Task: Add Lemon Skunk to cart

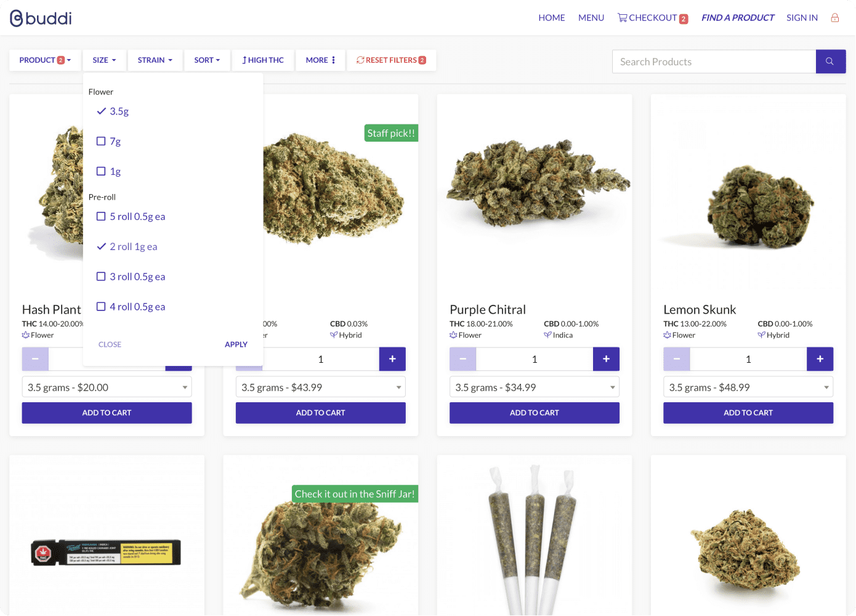Action: point(748,413)
